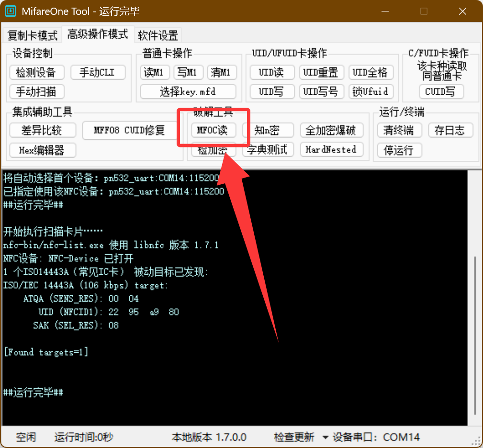The image size is (483, 448).
Task: Click the UID重置 button
Action: point(321,73)
